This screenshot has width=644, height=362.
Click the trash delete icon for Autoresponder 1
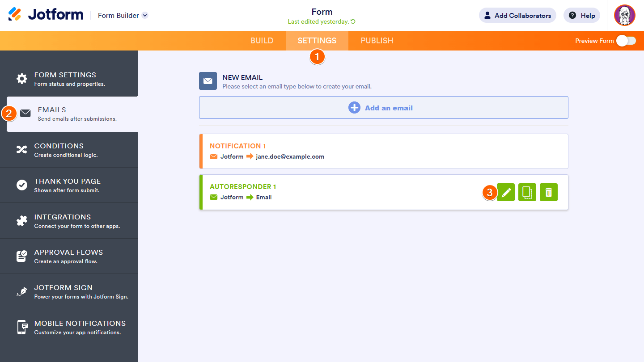point(549,193)
